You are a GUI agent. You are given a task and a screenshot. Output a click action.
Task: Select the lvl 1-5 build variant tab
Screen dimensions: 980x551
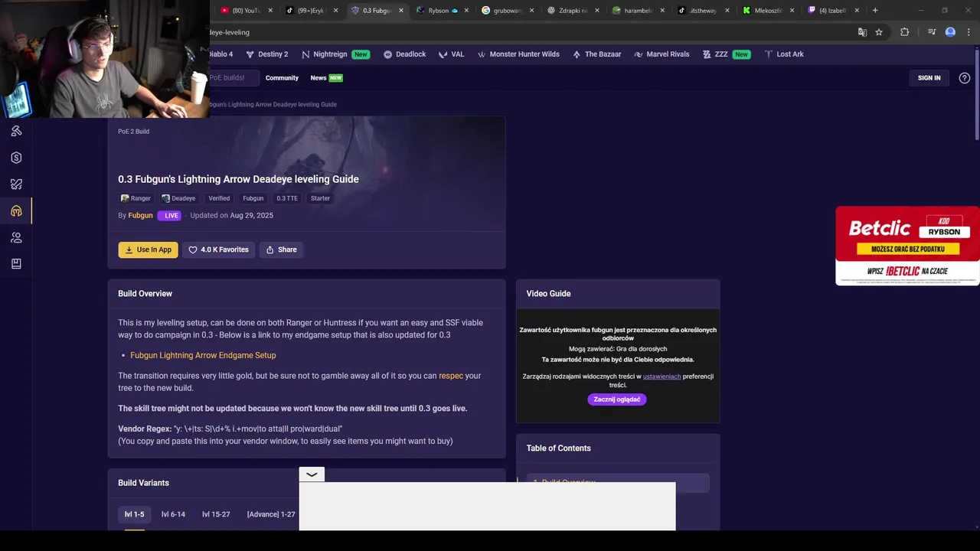[134, 514]
